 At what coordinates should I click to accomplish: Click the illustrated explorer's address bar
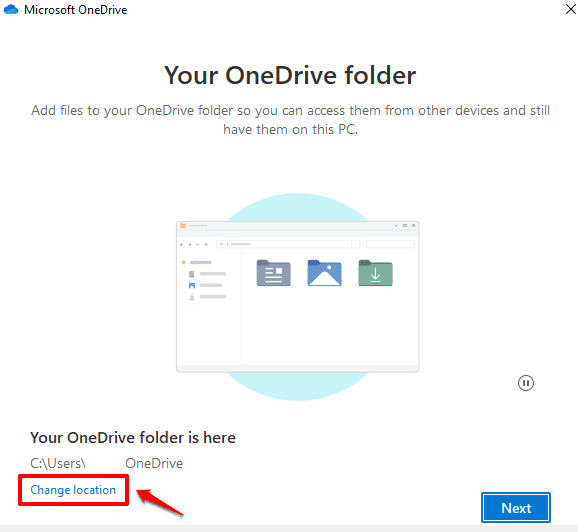pos(283,244)
